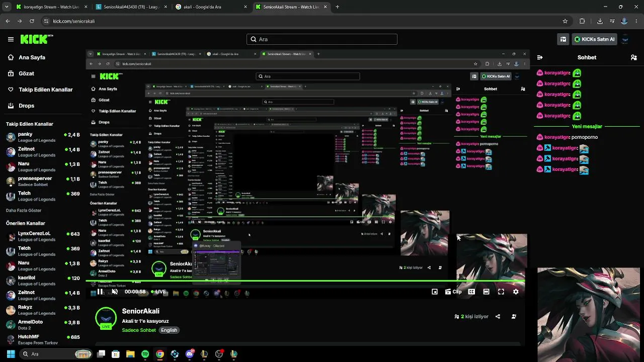Open Microsoft Store from the taskbar
This screenshot has height=362, width=644.
click(x=116, y=354)
